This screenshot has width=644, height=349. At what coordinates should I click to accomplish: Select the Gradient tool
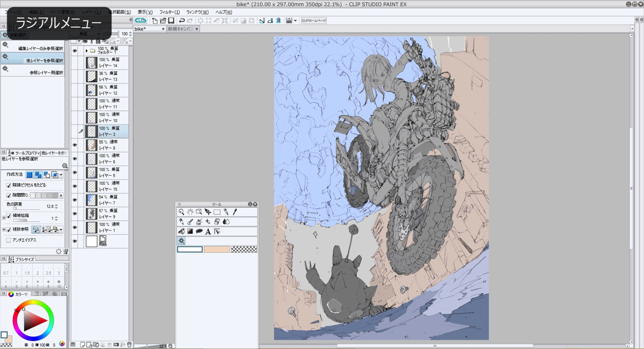click(x=190, y=232)
